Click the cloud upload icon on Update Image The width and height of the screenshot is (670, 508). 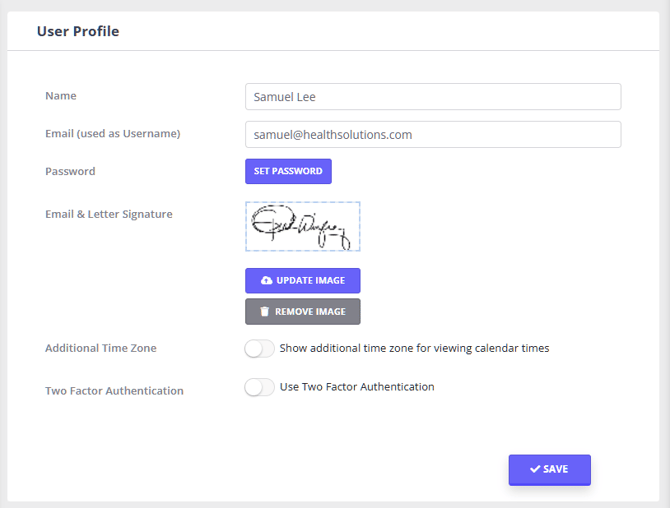tap(266, 281)
